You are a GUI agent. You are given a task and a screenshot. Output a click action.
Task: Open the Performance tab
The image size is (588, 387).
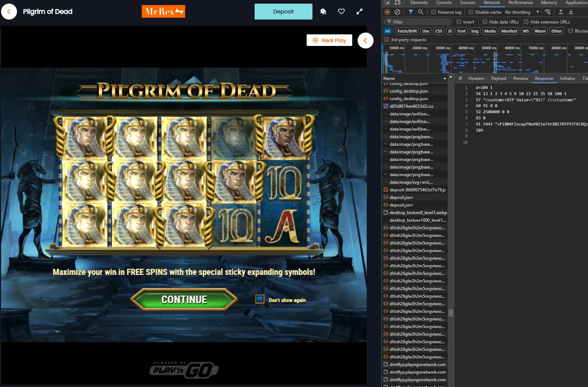(520, 3)
